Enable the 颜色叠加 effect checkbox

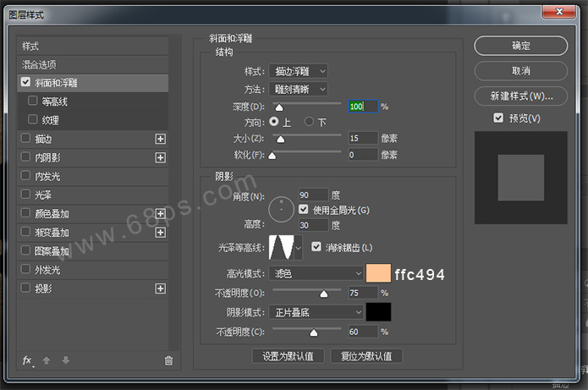[25, 213]
